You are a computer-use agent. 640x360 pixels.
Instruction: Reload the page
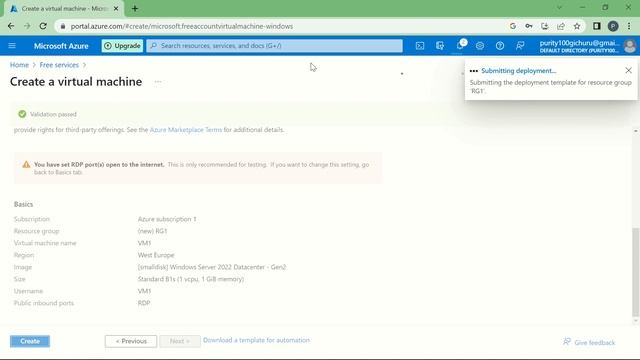coord(43,26)
